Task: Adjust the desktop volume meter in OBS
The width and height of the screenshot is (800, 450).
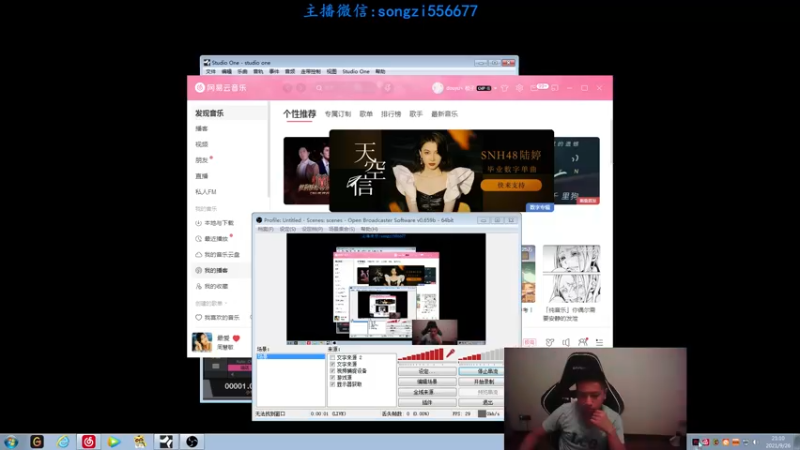Action: 481,355
